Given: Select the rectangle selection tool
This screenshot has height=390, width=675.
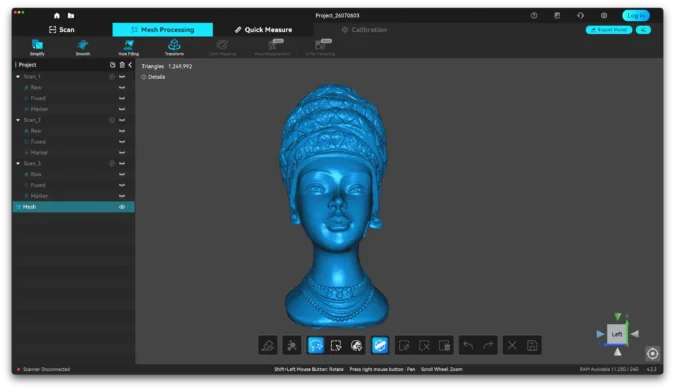Looking at the screenshot, I should (336, 345).
